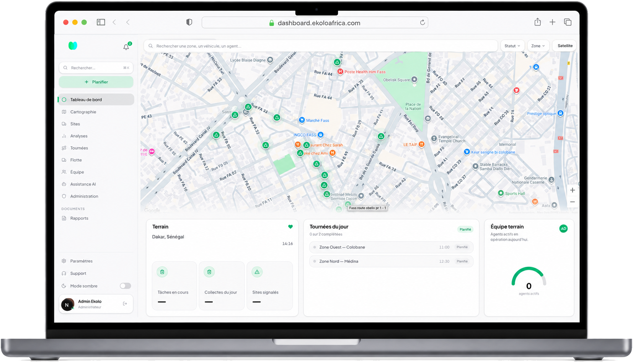Log out using the icon beside Admin Ekolo
Image resolution: width=633 pixels, height=364 pixels.
125,304
